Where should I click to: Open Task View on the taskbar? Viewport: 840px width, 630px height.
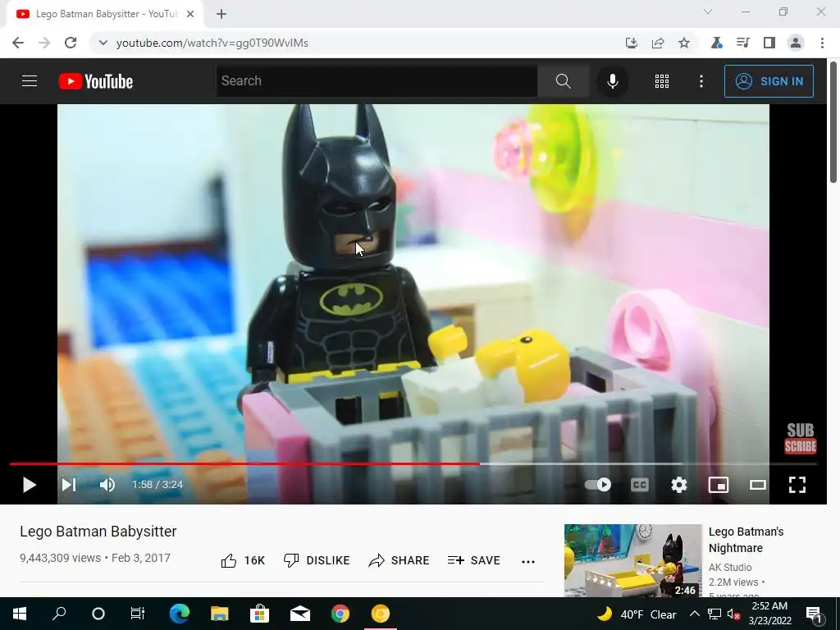(x=138, y=614)
